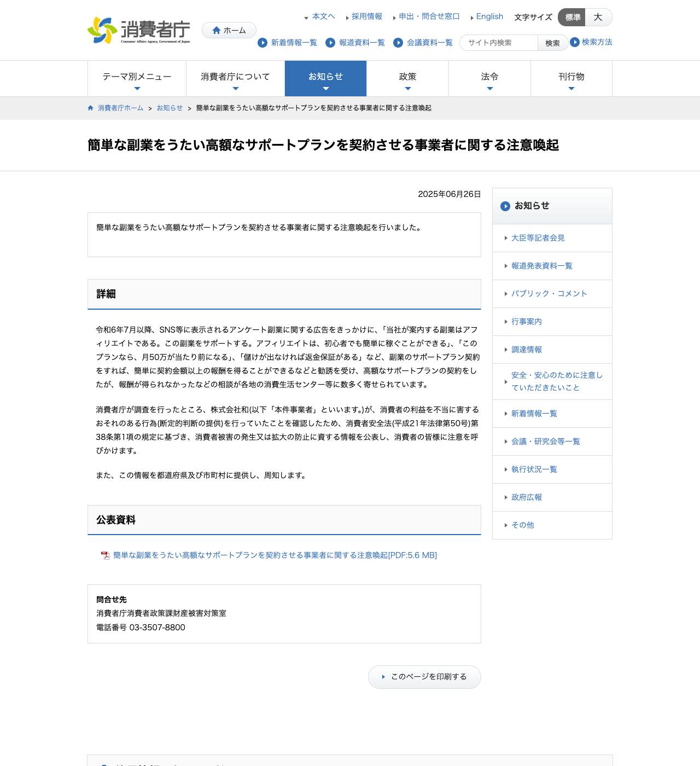Screen dimensions: 700x766
Task: Click the Consumer Affairs Agency logo
Action: pos(139,31)
